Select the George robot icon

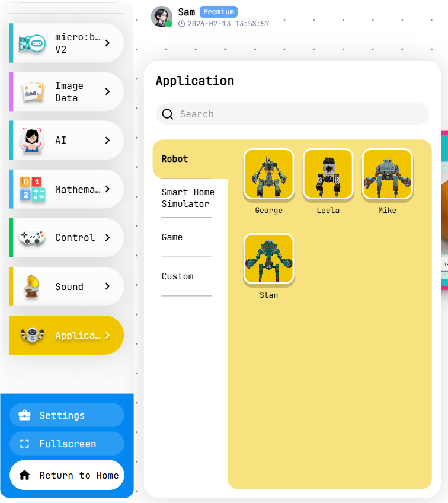pyautogui.click(x=268, y=174)
